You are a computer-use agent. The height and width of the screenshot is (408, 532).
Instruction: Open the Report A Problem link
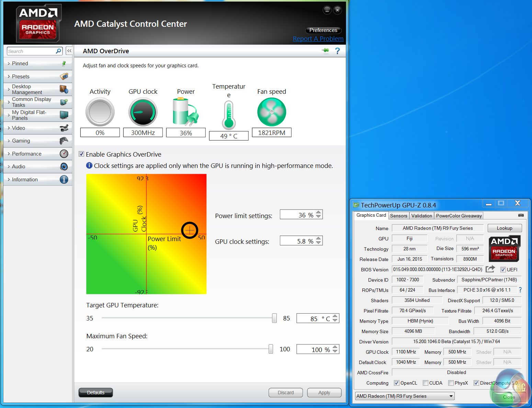[318, 39]
